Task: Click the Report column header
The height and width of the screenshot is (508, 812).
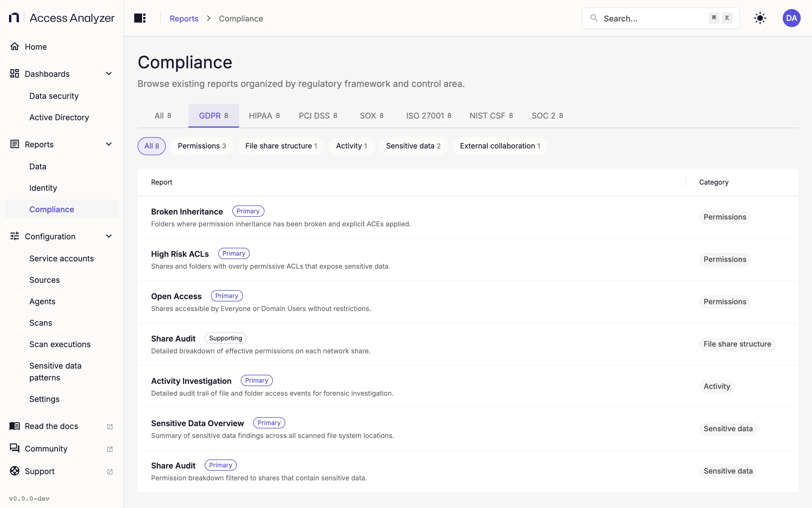Action: [x=161, y=182]
